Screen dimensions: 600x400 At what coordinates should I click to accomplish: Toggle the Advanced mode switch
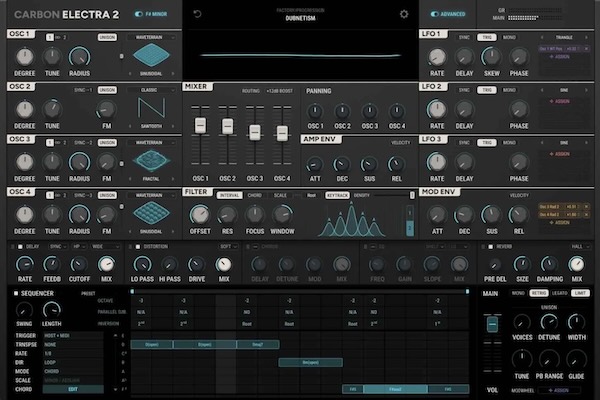coord(435,14)
